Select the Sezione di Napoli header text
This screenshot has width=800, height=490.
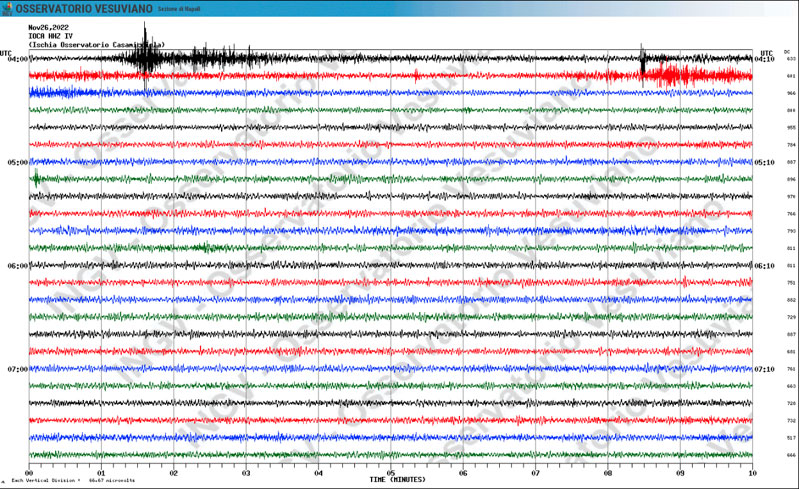pos(179,9)
